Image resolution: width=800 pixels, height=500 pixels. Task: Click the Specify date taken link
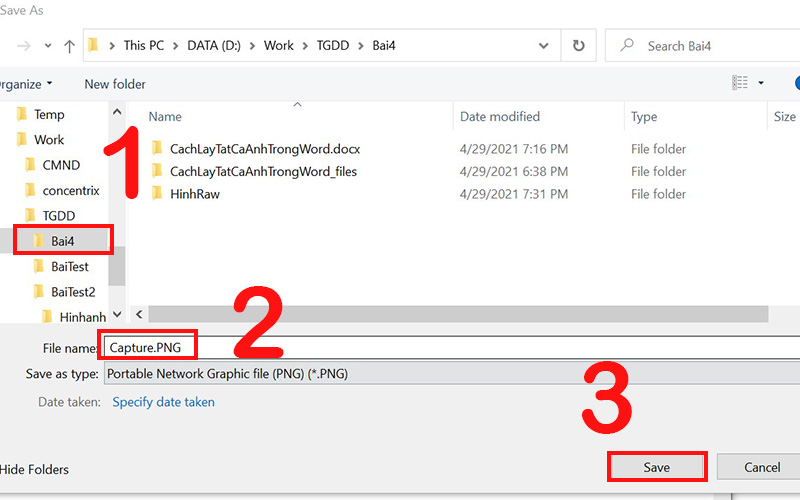(163, 402)
